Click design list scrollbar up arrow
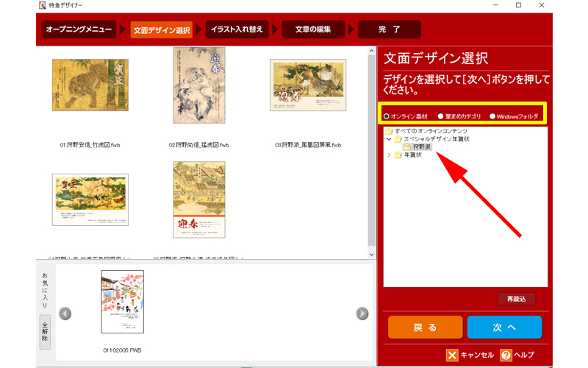The height and width of the screenshot is (368, 588). pos(371,51)
